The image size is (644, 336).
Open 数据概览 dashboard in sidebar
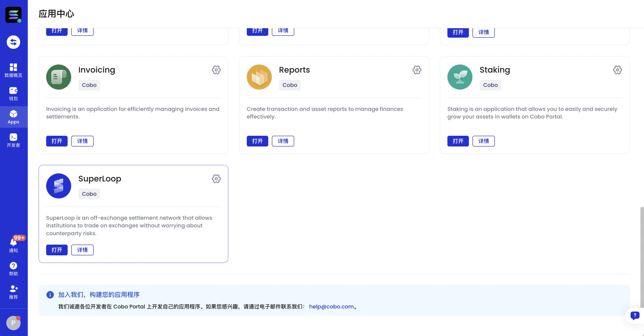[13, 70]
